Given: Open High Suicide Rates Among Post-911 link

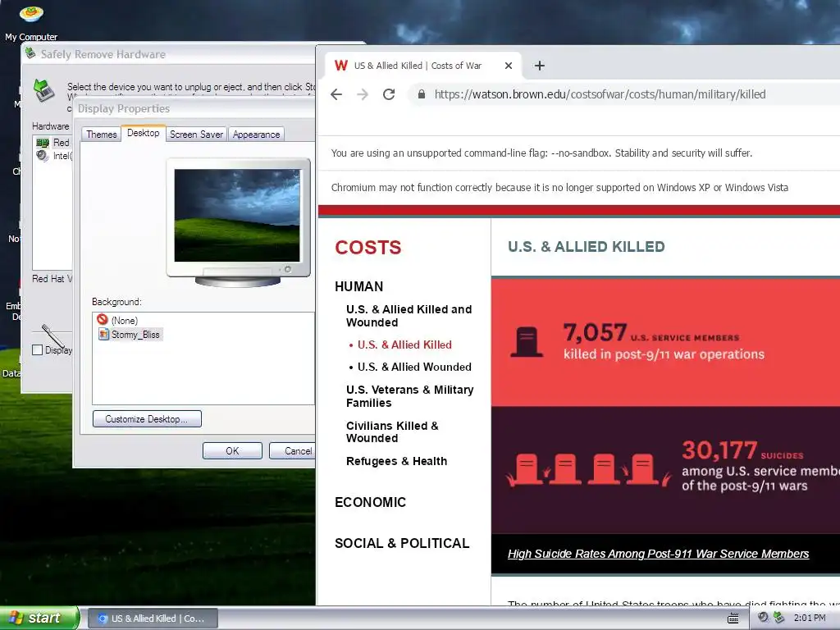Looking at the screenshot, I should 659,554.
